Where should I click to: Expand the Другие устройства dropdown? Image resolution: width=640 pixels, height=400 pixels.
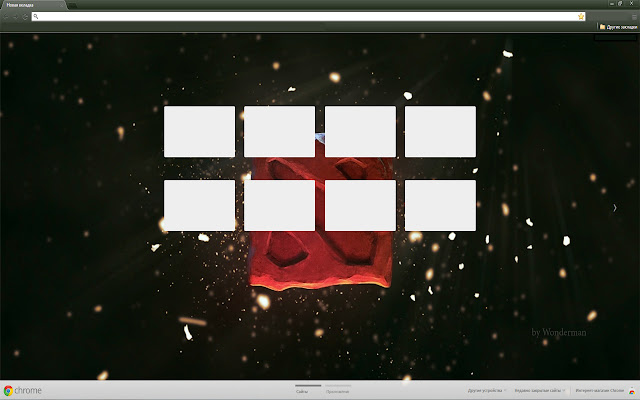(x=487, y=391)
